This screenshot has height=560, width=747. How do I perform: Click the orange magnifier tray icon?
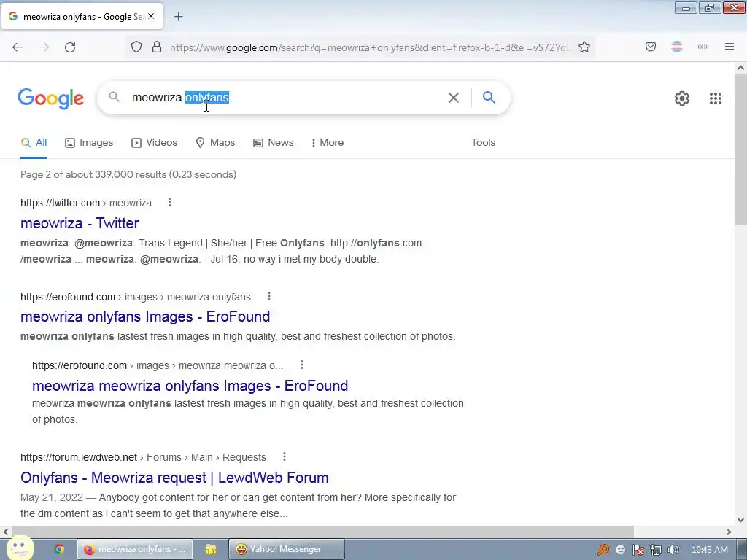[603, 550]
